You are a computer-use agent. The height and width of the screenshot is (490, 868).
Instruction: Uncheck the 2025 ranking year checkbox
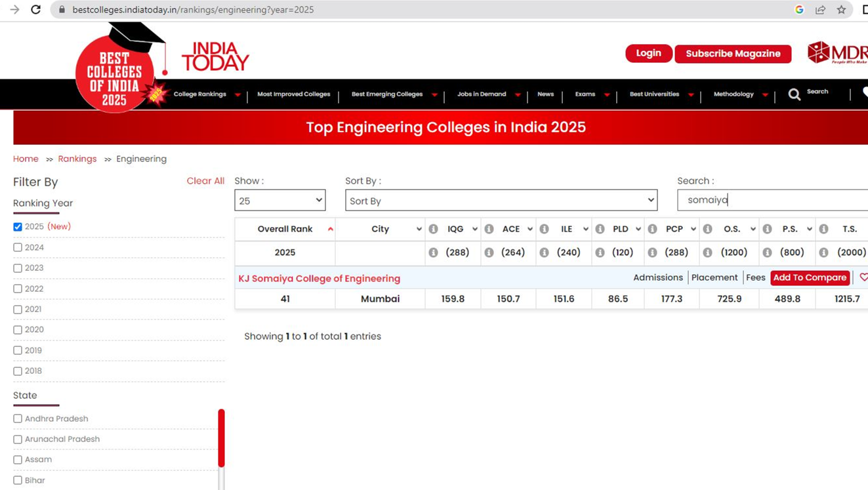[18, 227]
